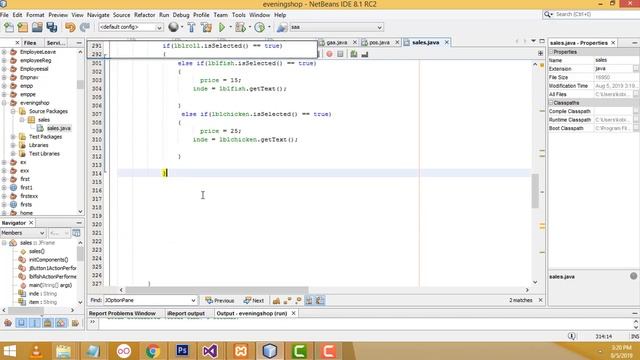Open XAMPP from the taskbar
This screenshot has width=640, height=360.
point(240,351)
